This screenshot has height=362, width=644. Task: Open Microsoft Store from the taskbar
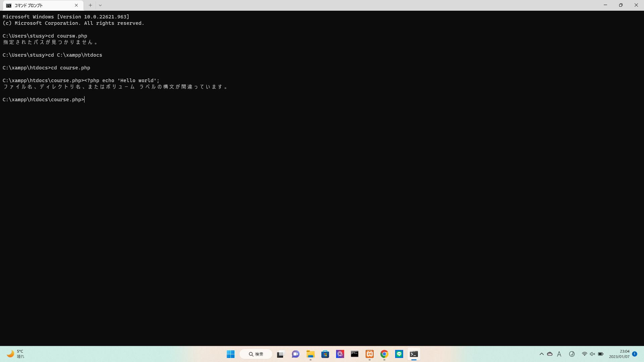pyautogui.click(x=325, y=354)
